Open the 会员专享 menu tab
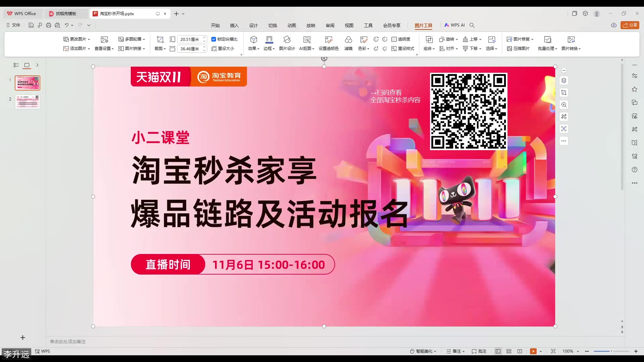Viewport: 644px width, 362px height. tap(392, 25)
